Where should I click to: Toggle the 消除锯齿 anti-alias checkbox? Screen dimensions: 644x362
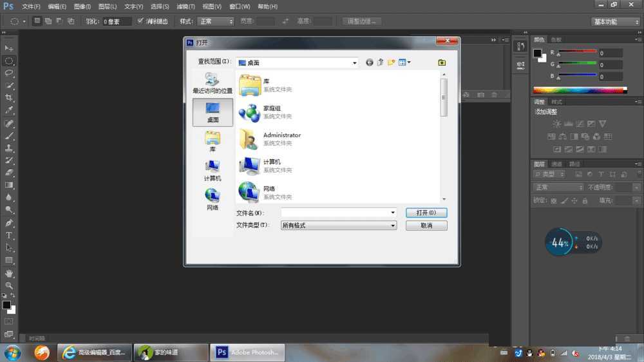(140, 21)
